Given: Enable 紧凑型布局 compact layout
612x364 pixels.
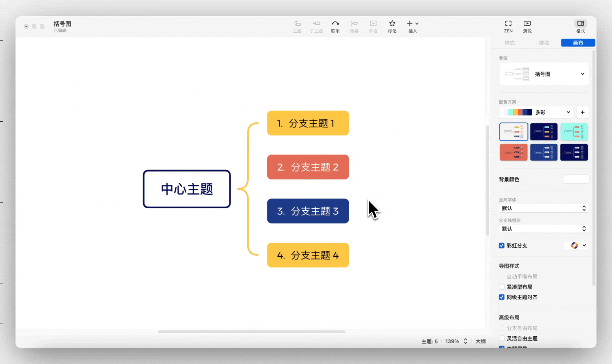Looking at the screenshot, I should pos(501,287).
